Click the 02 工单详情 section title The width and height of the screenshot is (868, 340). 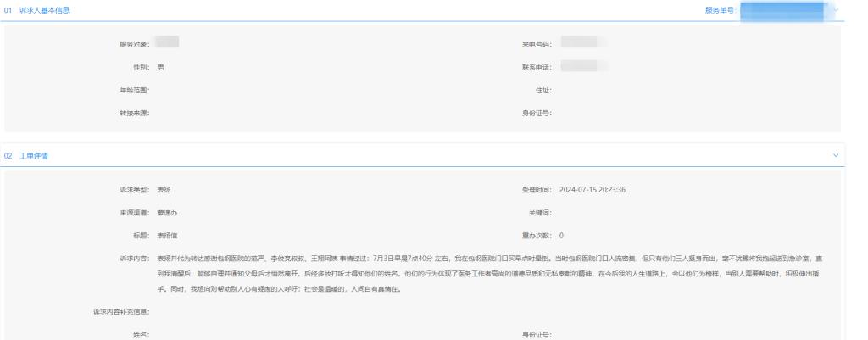[x=26, y=156]
